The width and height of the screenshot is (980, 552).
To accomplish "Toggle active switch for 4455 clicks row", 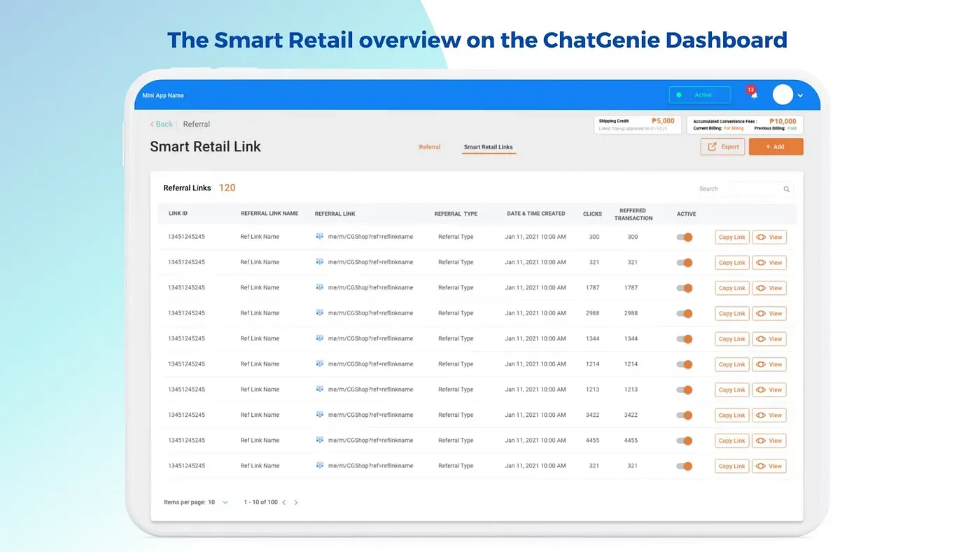I will pyautogui.click(x=685, y=441).
